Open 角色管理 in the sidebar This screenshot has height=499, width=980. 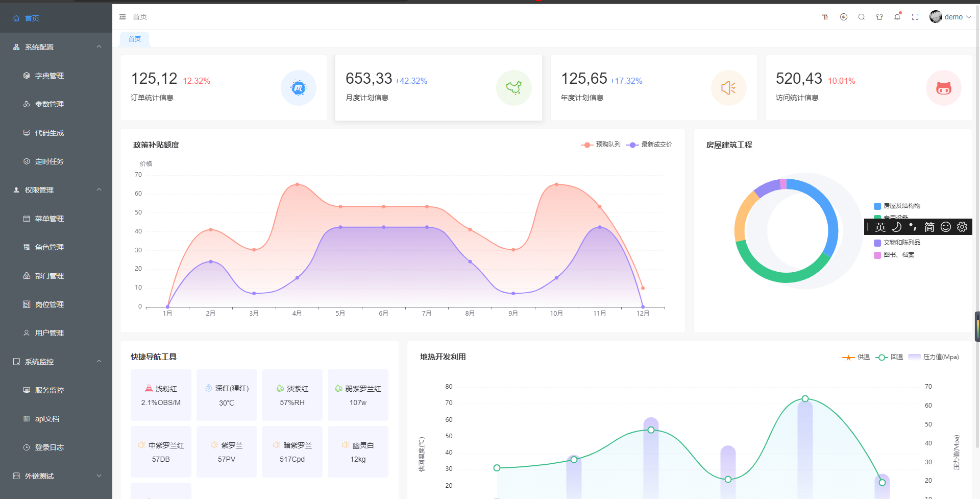click(56, 247)
